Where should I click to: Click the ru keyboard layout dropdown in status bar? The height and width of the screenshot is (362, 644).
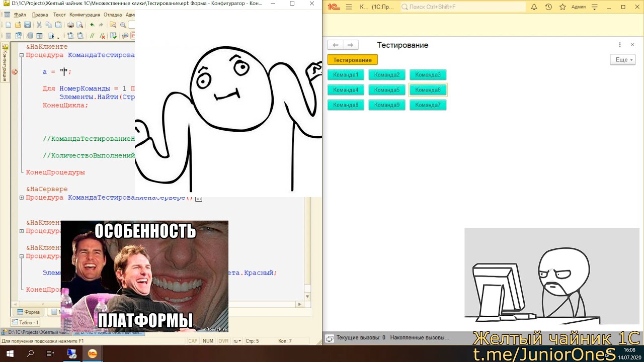click(236, 341)
